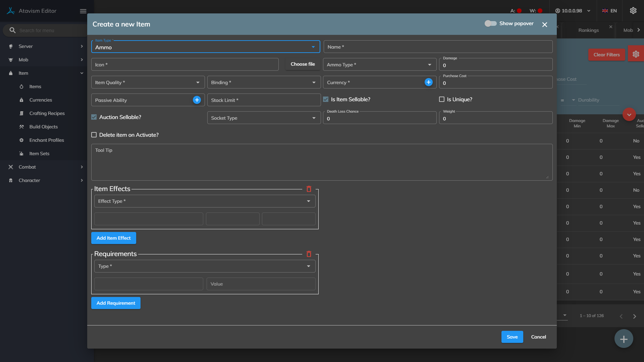The height and width of the screenshot is (362, 644).
Task: Open Crafting Recipes in the sidebar
Action: [47, 113]
